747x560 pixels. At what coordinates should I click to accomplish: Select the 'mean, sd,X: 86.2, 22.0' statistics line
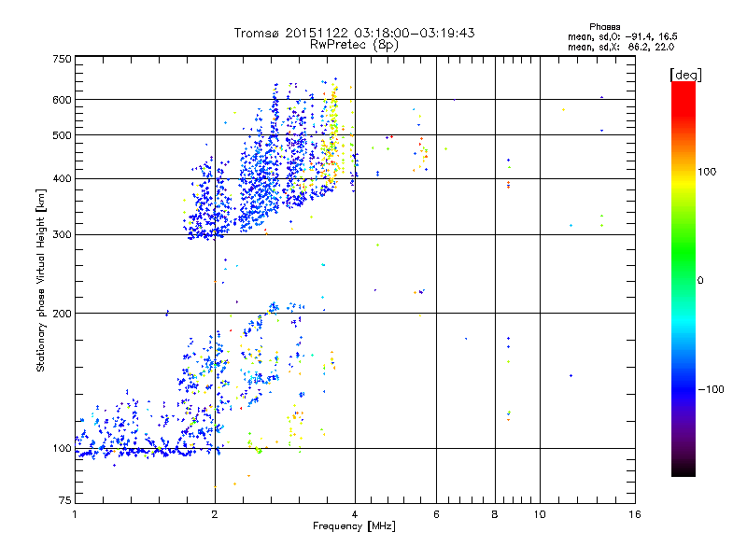621,47
